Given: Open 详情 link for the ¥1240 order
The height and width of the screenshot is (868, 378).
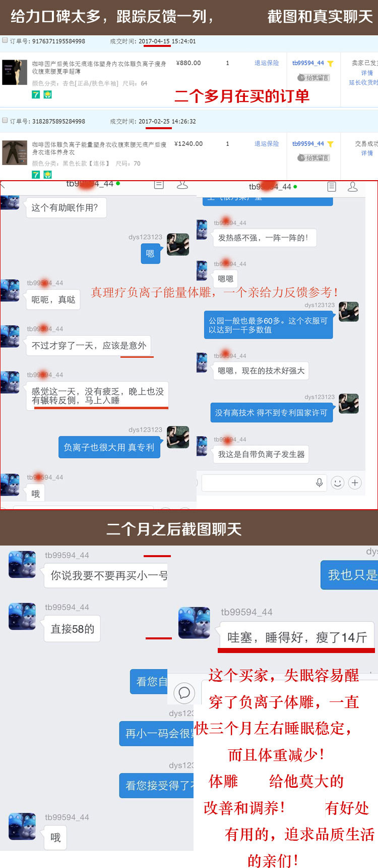Looking at the screenshot, I should (x=367, y=153).
